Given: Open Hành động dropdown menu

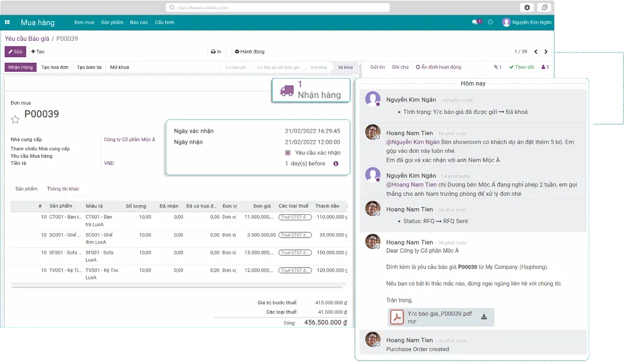Looking at the screenshot, I should point(250,52).
